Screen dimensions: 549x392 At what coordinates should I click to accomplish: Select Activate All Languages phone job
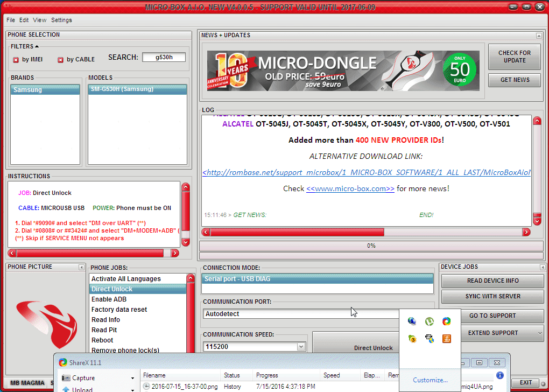[x=138, y=279]
